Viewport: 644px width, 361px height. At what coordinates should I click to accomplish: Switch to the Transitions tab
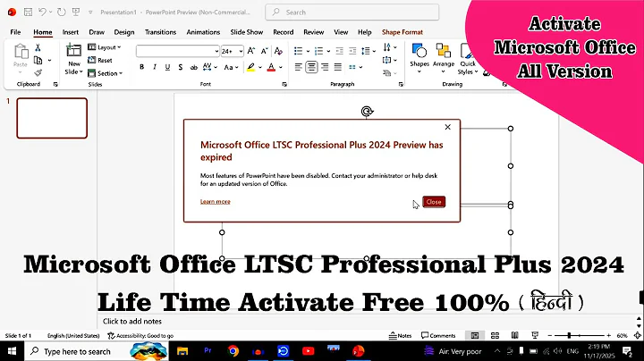(160, 32)
